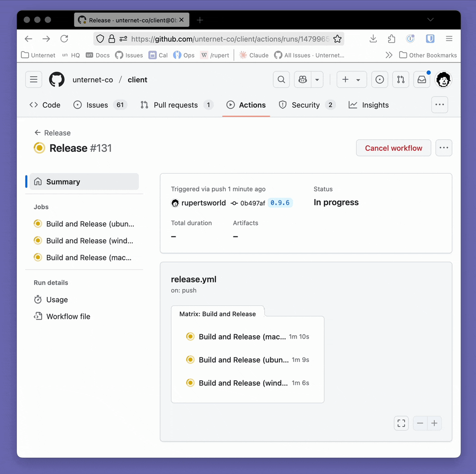
Task: Open the All Issues · Unternet bookmark
Action: (309, 55)
